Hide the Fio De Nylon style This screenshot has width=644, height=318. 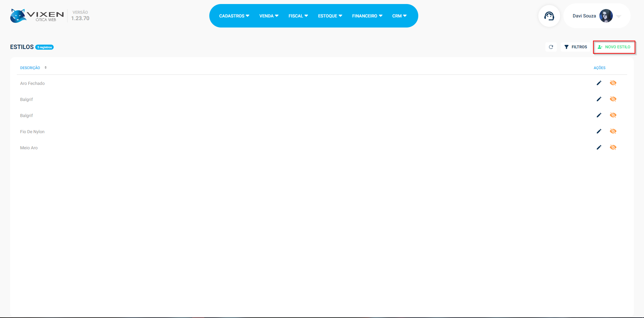[613, 131]
